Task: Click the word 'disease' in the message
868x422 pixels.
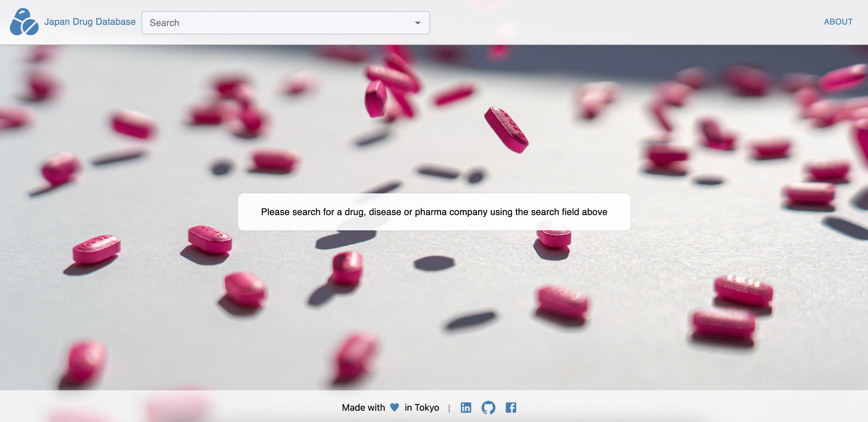Action: click(x=385, y=212)
